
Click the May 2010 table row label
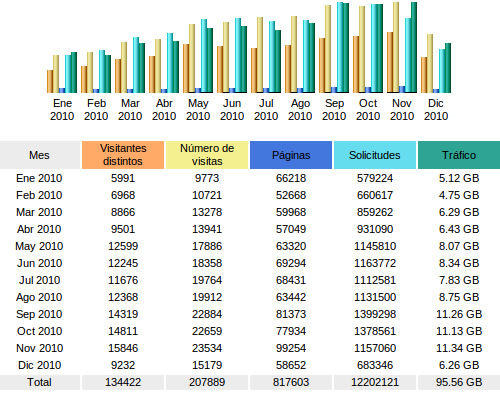pyautogui.click(x=39, y=246)
